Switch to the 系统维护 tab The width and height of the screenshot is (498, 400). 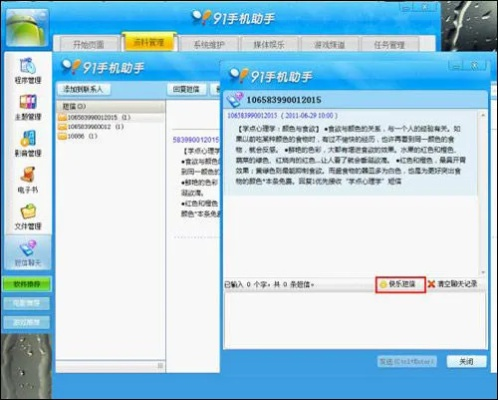pyautogui.click(x=209, y=44)
